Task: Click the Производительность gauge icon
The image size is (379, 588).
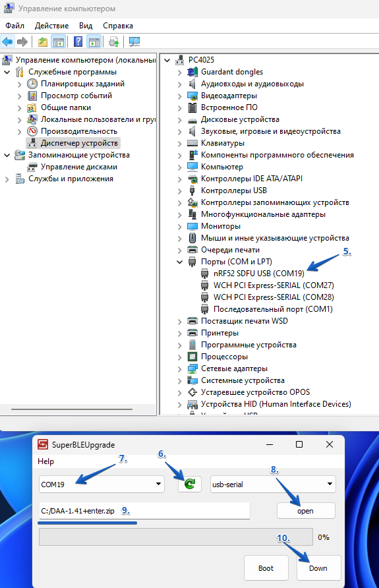Action: 32,131
